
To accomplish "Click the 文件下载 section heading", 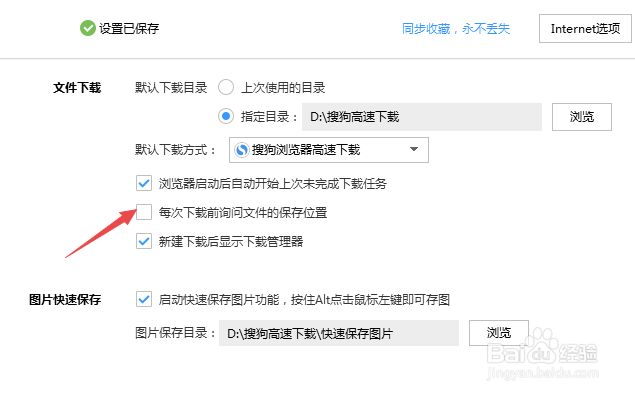I will click(77, 87).
